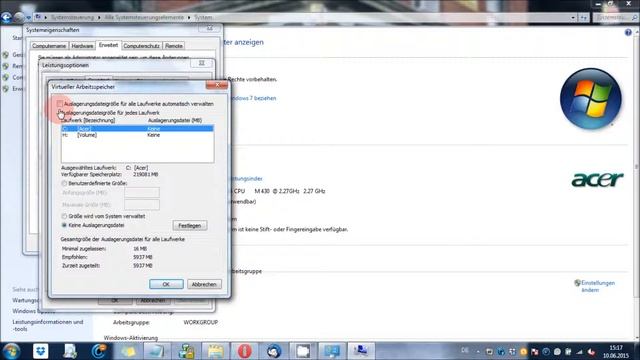Click Systemsteuerung in the address breadcrumb
The height and width of the screenshot is (360, 640).
[72, 18]
